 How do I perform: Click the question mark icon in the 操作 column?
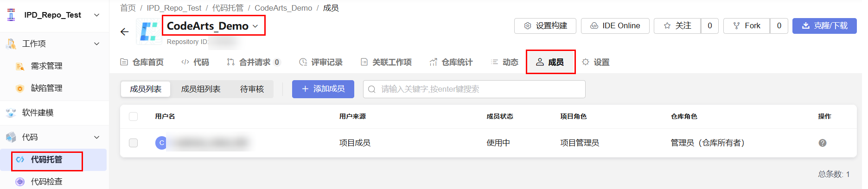pyautogui.click(x=823, y=143)
